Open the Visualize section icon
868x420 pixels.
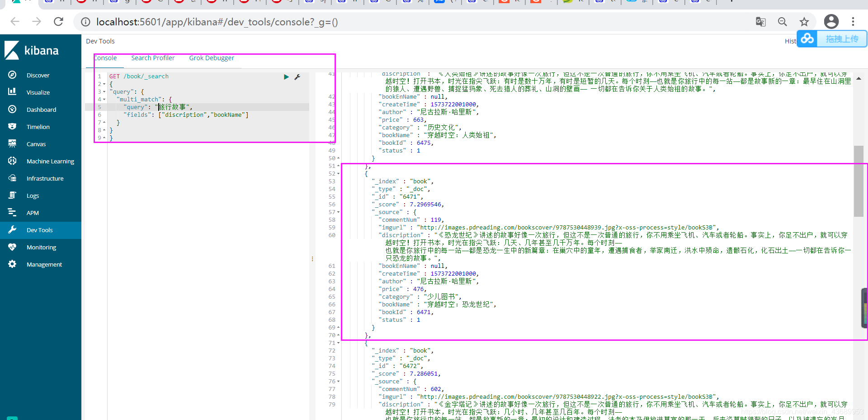[12, 92]
